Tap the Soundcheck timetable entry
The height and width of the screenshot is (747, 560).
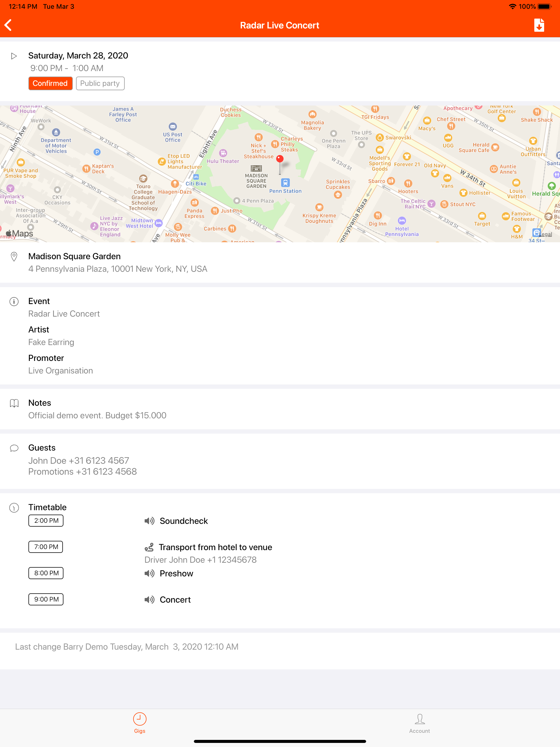[184, 521]
